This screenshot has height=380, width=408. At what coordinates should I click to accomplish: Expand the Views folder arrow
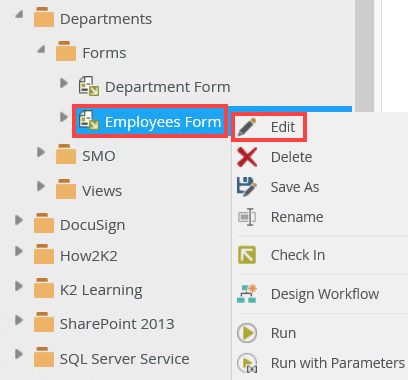point(41,186)
